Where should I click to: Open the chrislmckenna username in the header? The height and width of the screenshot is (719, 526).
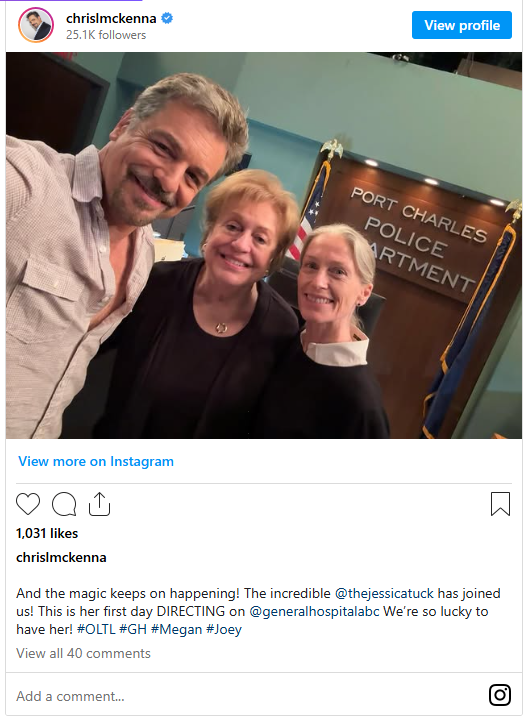111,18
